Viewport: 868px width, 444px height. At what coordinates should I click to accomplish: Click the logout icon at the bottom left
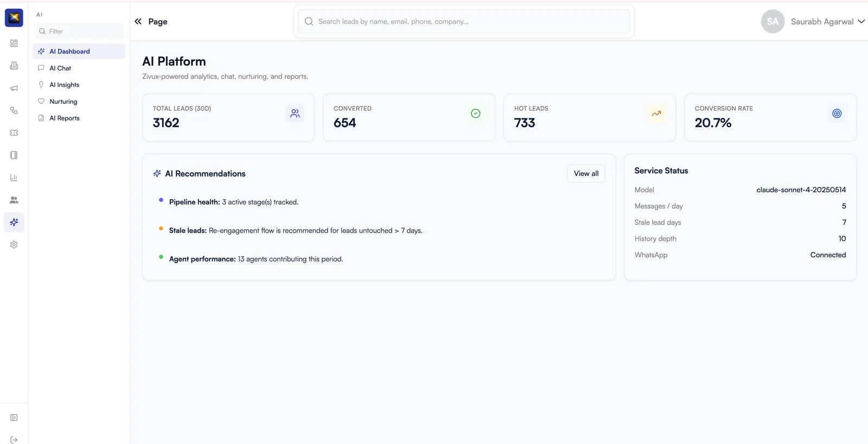point(14,440)
